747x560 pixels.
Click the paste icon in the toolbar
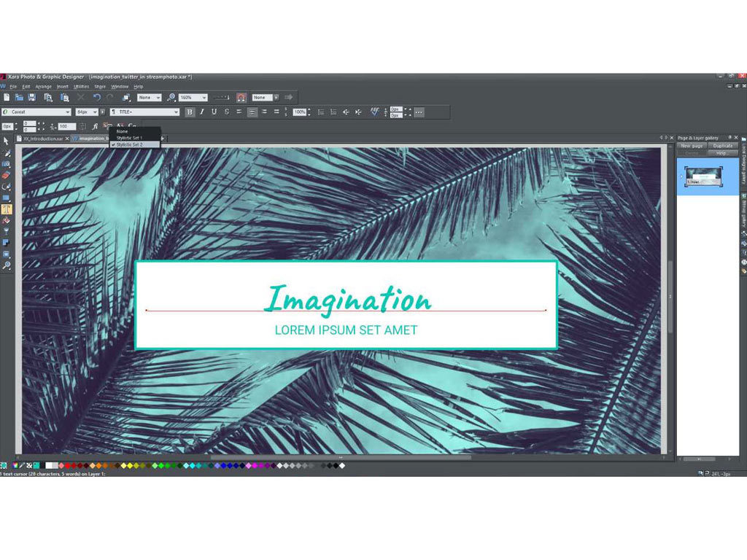pyautogui.click(x=64, y=98)
